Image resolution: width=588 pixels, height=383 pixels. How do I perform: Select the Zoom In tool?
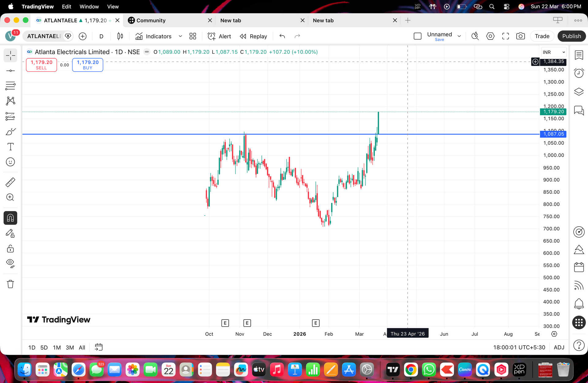pyautogui.click(x=10, y=197)
